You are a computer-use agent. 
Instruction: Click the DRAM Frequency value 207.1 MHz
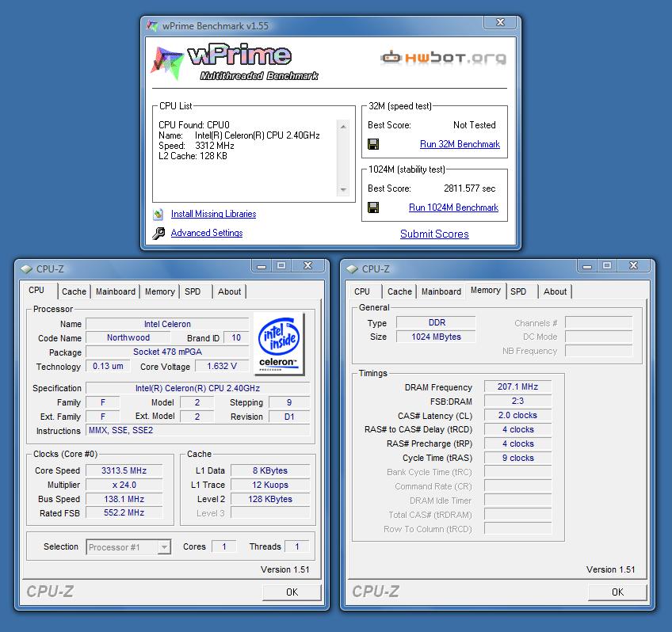point(517,386)
